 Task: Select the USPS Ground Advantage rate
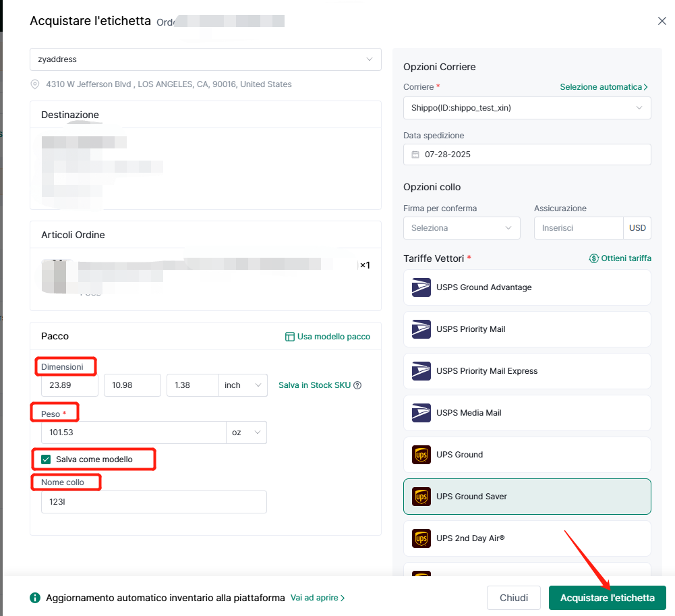(527, 287)
